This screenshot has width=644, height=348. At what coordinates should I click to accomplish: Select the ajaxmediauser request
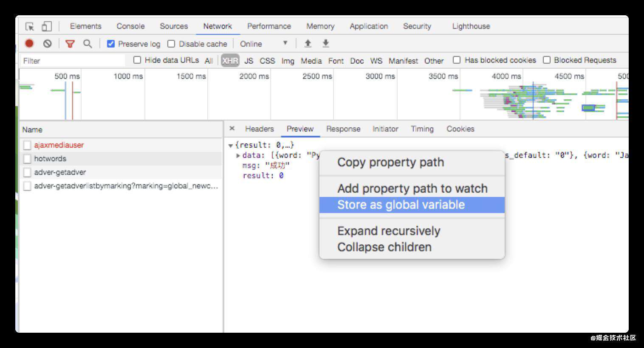click(x=121, y=145)
